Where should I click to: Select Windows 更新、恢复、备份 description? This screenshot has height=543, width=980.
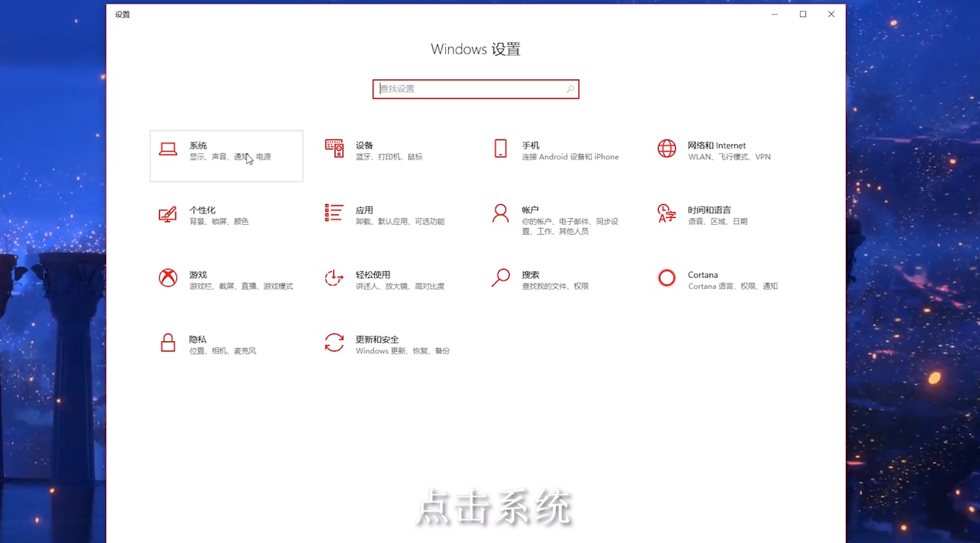click(x=403, y=351)
